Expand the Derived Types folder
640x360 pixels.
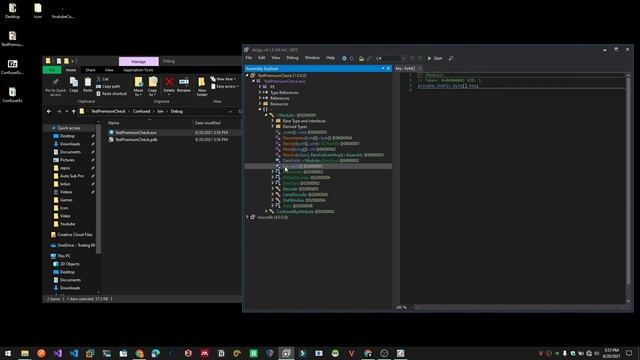pos(273,127)
